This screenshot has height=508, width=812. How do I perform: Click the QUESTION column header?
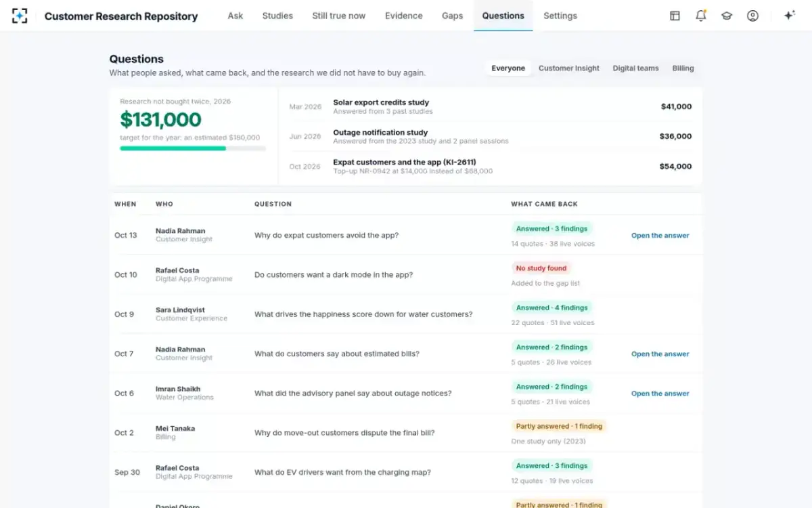[273, 204]
